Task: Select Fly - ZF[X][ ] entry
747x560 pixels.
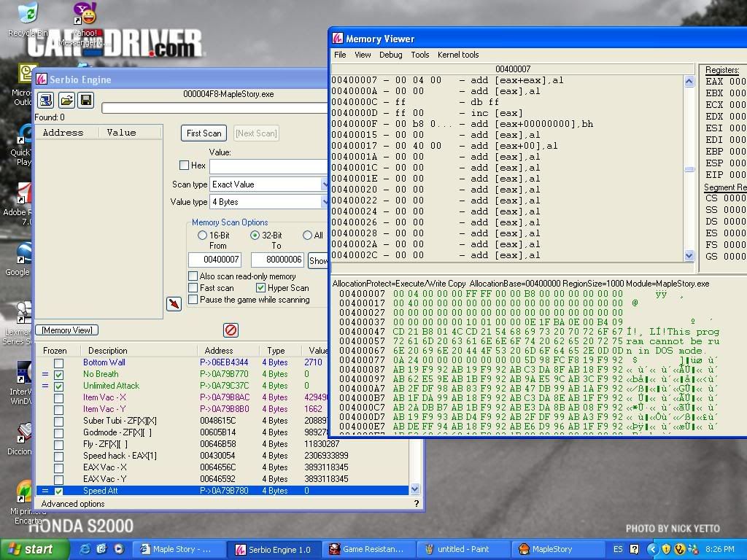Action: (x=105, y=444)
